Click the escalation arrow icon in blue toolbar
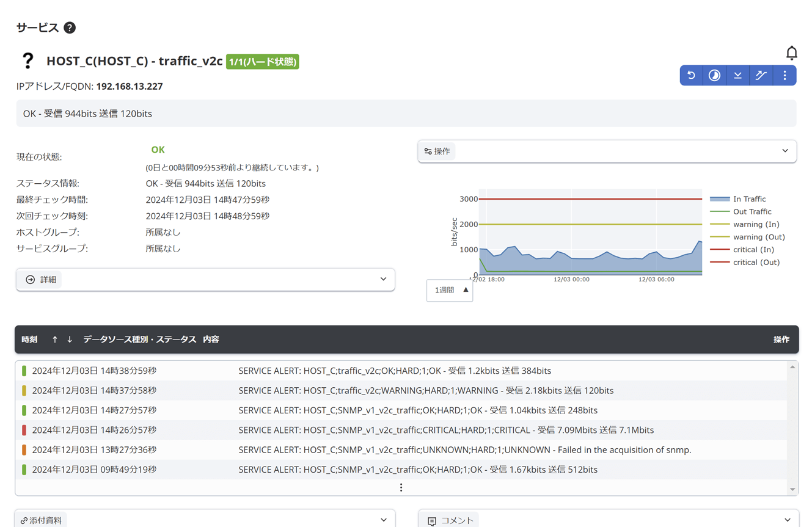The height and width of the screenshot is (527, 812). click(761, 75)
